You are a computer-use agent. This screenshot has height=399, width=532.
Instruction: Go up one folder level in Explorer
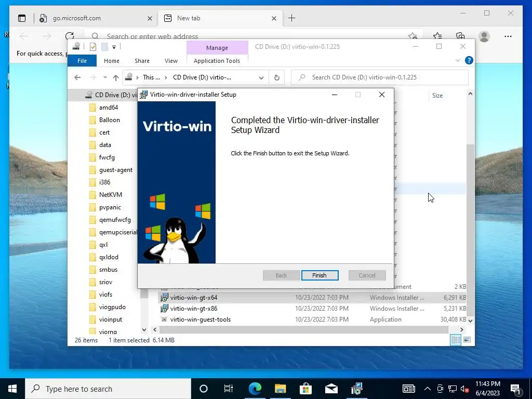tap(116, 78)
